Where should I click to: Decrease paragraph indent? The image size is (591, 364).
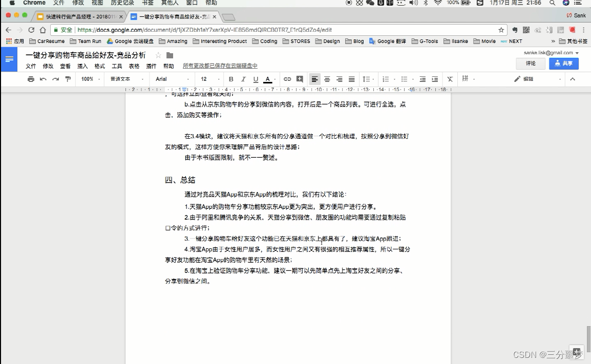[x=423, y=79]
